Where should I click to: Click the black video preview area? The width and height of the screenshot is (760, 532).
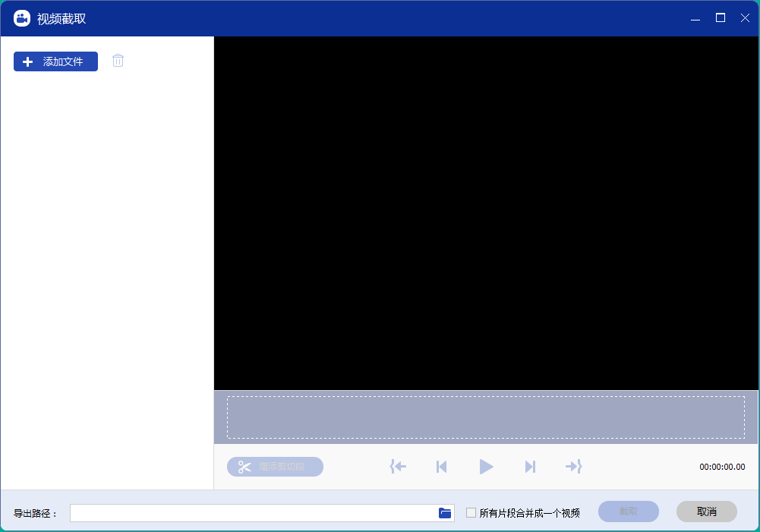[x=485, y=212]
